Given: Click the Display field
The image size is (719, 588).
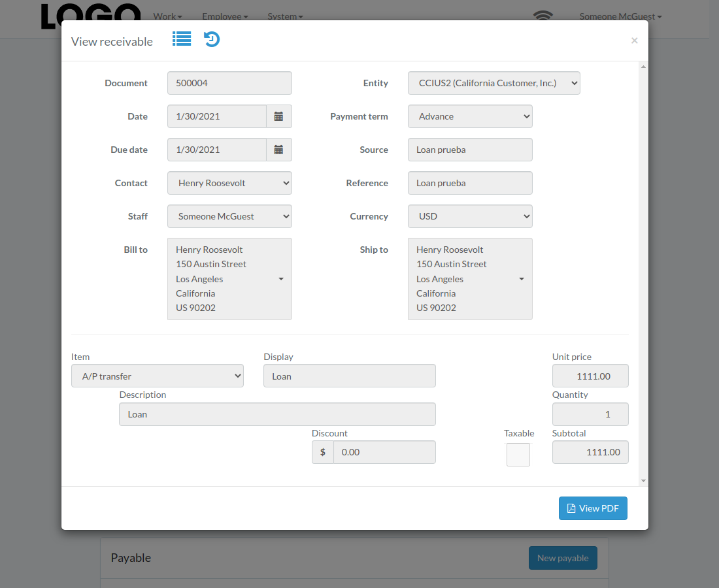Looking at the screenshot, I should (350, 376).
